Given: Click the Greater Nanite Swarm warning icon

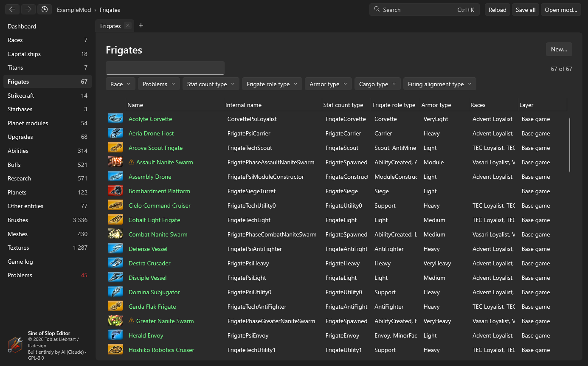Looking at the screenshot, I should [x=131, y=321].
